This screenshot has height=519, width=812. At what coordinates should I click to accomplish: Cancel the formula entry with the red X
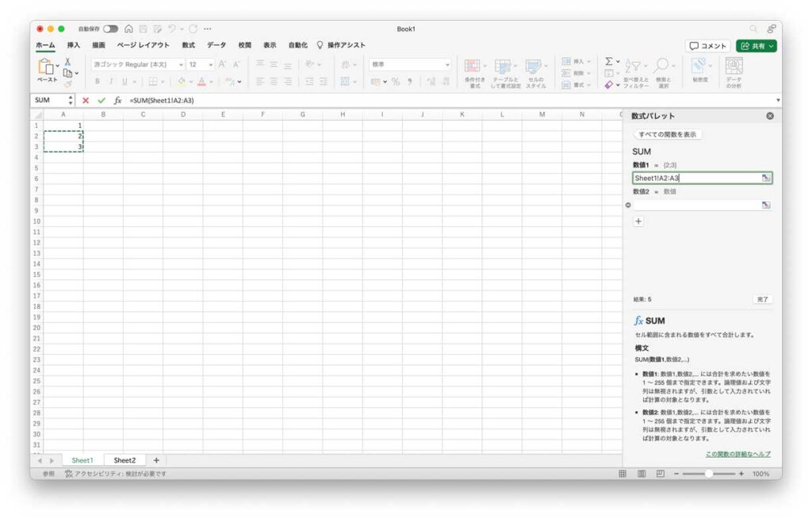pyautogui.click(x=86, y=101)
